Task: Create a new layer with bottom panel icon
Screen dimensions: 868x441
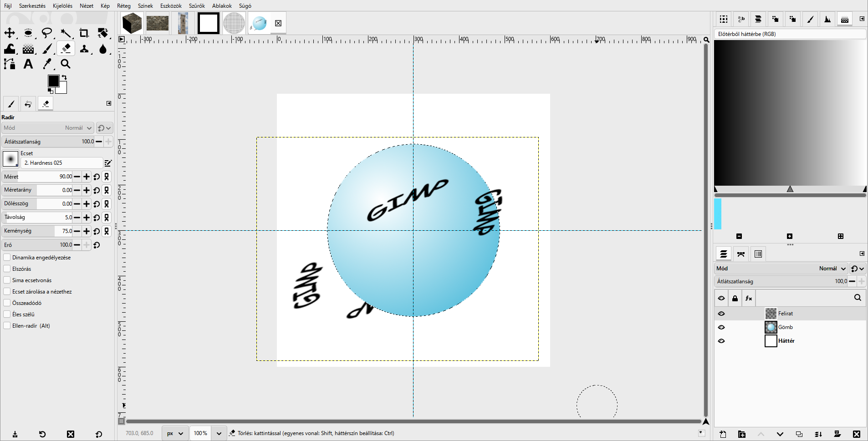Action: pyautogui.click(x=723, y=434)
